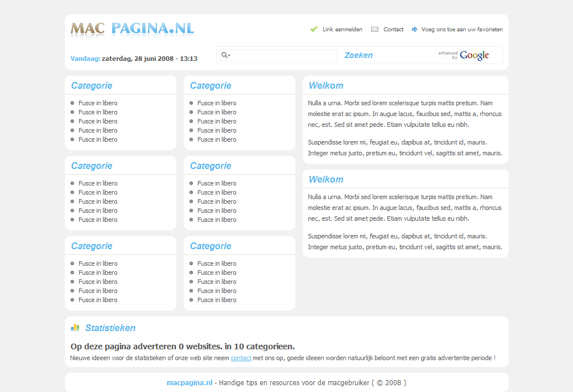
Task: Select the Statistieken heading
Action: click(110, 328)
